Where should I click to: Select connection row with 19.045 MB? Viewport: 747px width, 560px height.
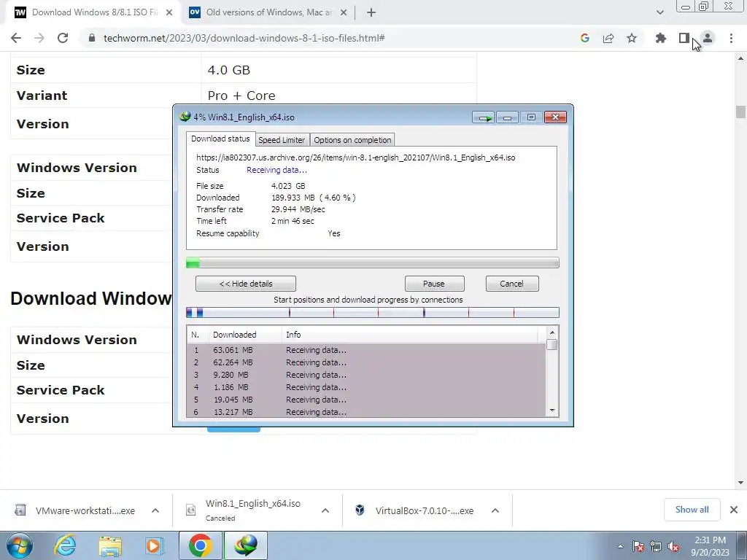[x=367, y=400]
